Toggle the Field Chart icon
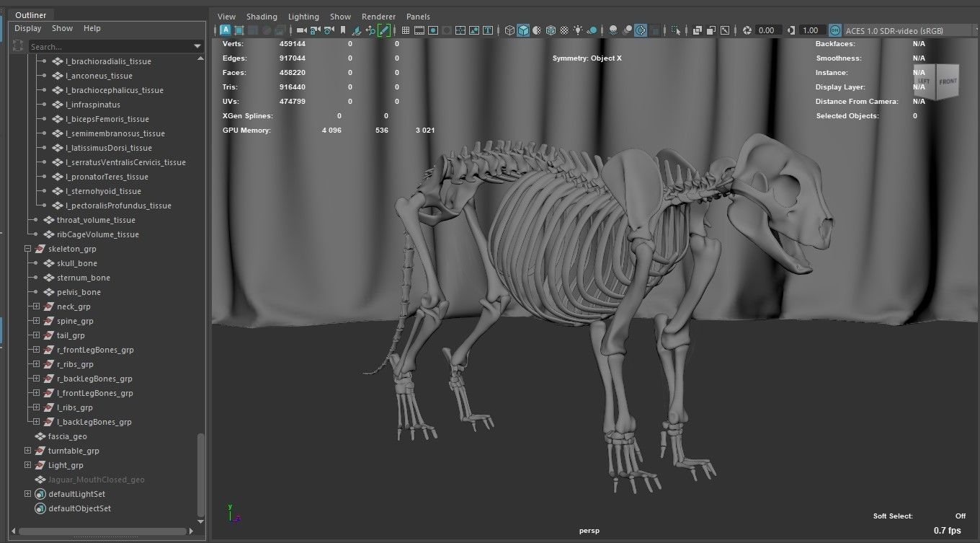Image resolution: width=980 pixels, height=543 pixels. 460,30
